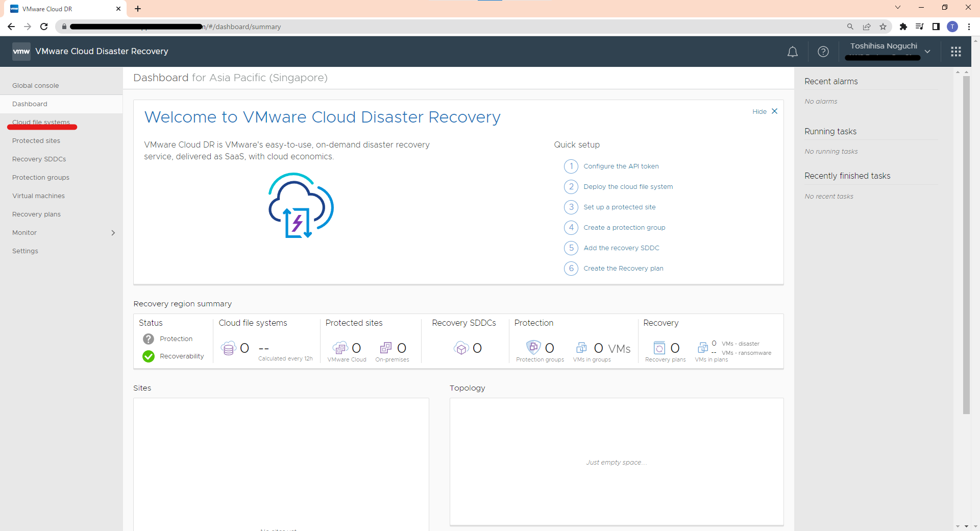Expand the Toshihisa Noguchi user menu
Viewport: 980px width, 531px height.
tap(927, 52)
